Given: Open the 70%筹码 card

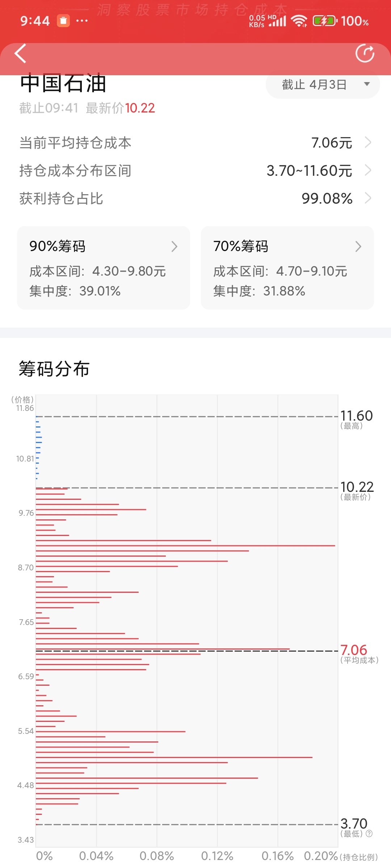Looking at the screenshot, I should 287,268.
